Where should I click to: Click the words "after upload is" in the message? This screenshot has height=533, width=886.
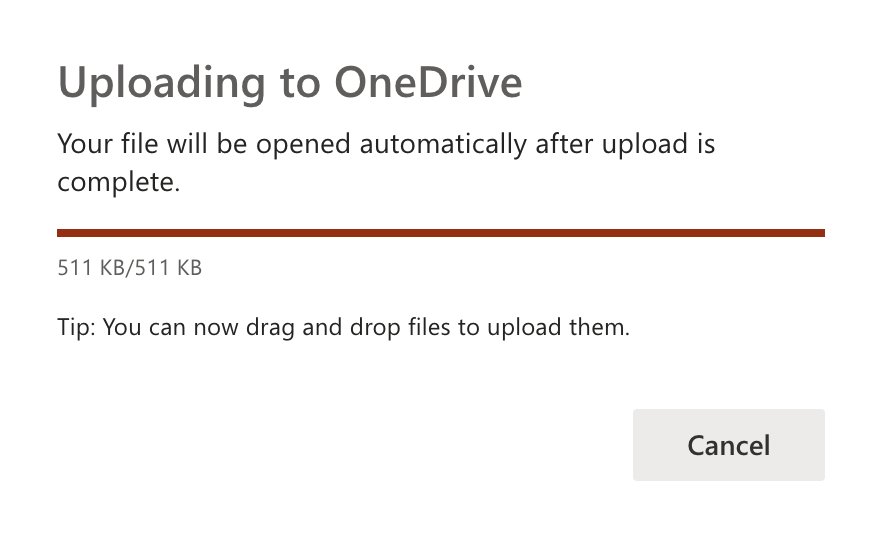pos(625,145)
